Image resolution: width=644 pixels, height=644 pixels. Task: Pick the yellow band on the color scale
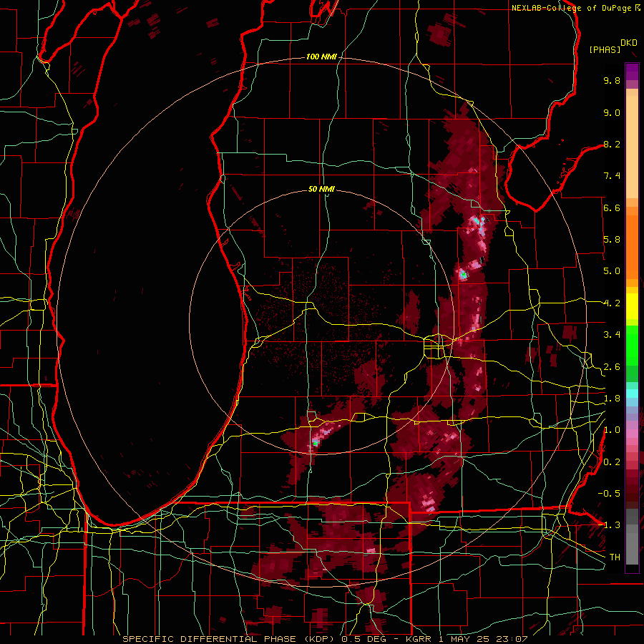(x=632, y=306)
